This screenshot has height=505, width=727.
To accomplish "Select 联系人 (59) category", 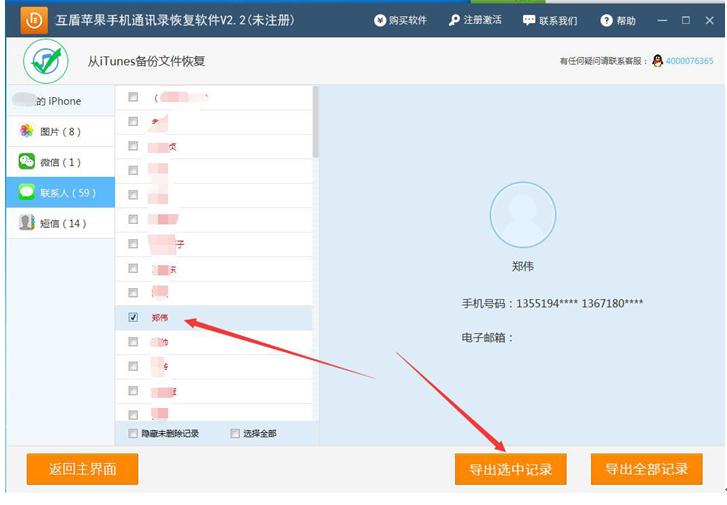I will pyautogui.click(x=61, y=192).
